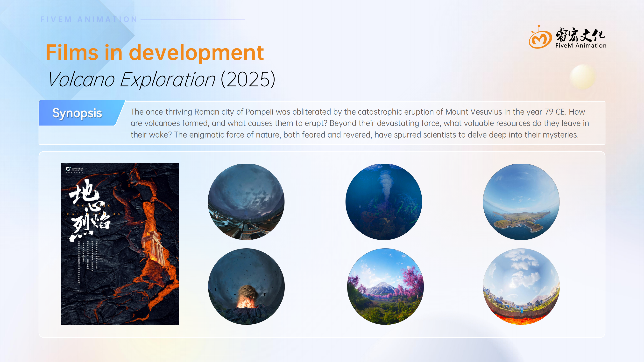Click the 'Volcano Exploration (2025)' subtitle
The image size is (644, 362).
[x=162, y=79]
